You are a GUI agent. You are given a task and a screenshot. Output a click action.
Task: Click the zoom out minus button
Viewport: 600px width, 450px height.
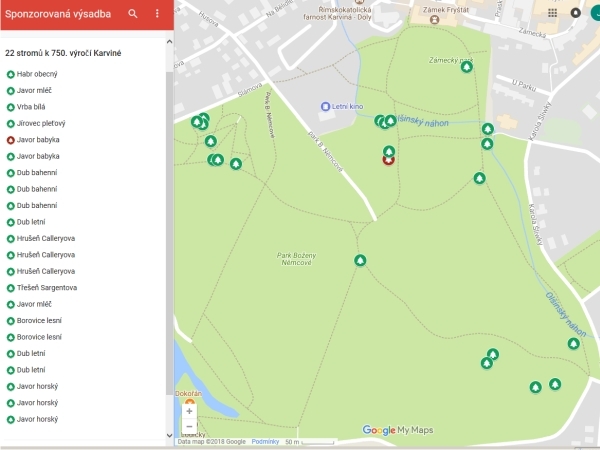(189, 427)
